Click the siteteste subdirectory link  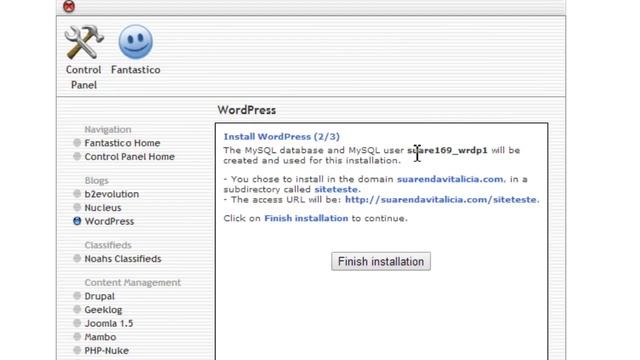(x=336, y=189)
